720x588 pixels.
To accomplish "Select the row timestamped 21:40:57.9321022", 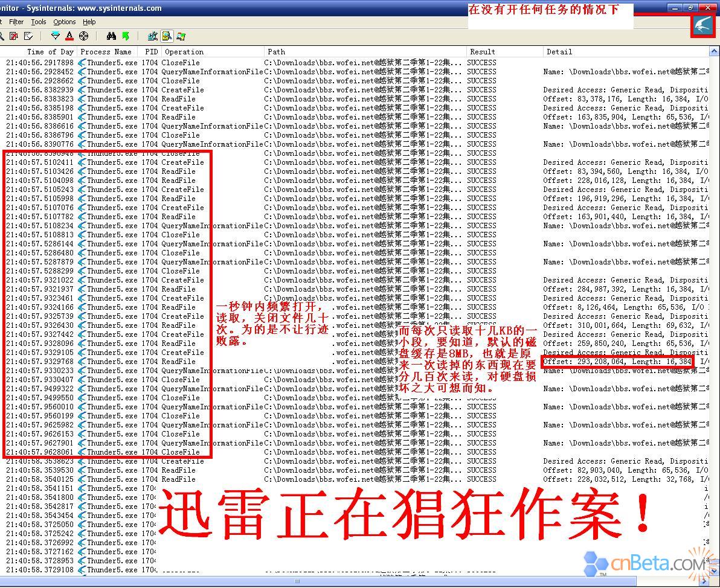I will (x=355, y=280).
